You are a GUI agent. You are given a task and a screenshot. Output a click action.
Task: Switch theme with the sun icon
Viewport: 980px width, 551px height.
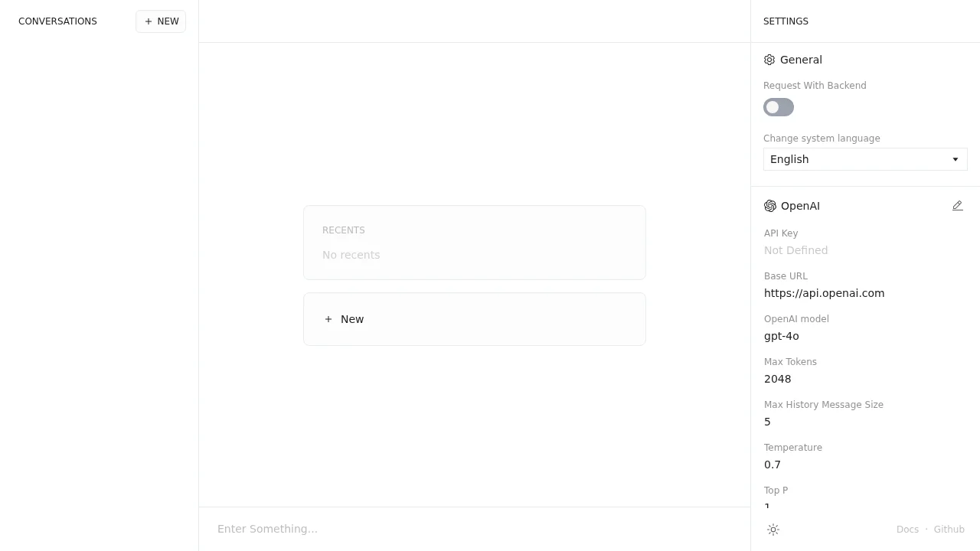click(x=773, y=529)
